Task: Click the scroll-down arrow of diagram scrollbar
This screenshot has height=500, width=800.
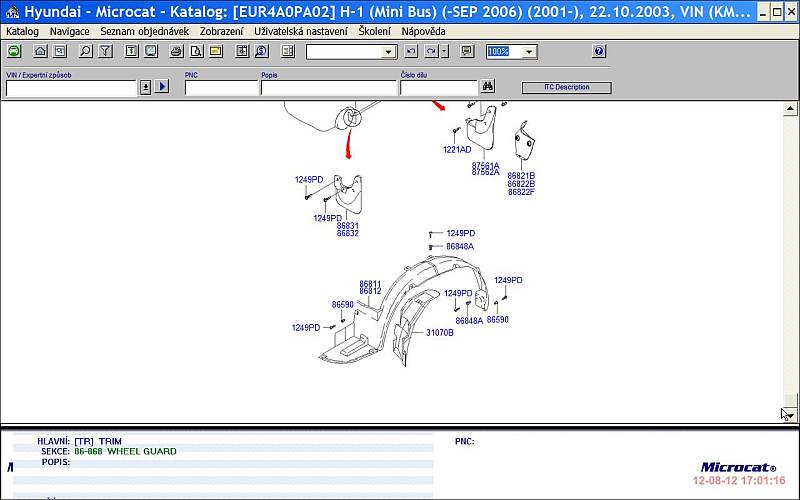Action: pos(791,413)
